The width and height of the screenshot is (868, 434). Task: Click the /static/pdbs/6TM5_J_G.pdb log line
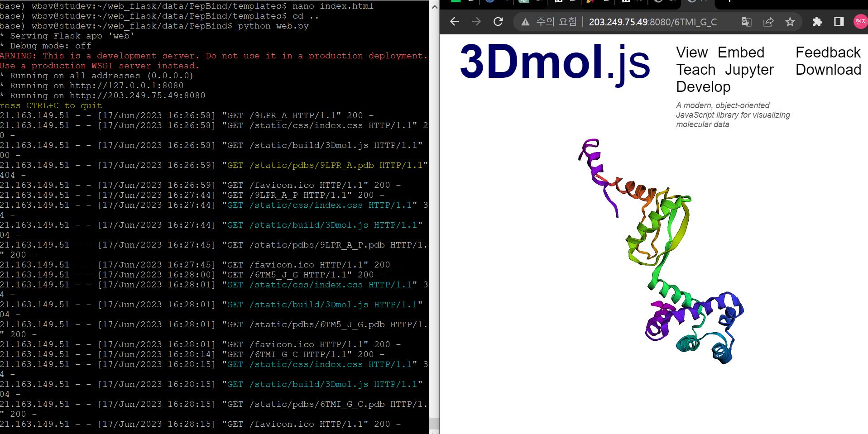tap(214, 324)
